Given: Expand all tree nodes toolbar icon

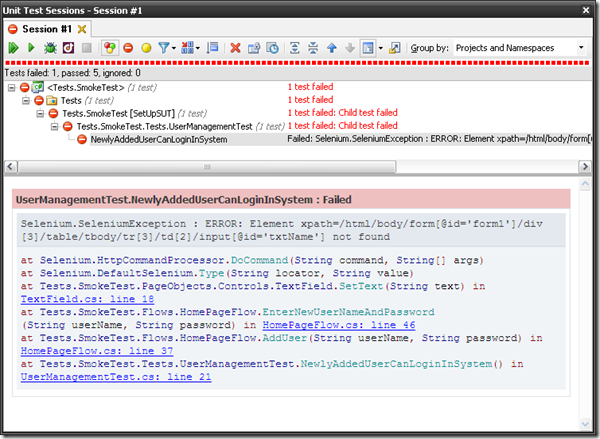Looking at the screenshot, I should pos(295,48).
